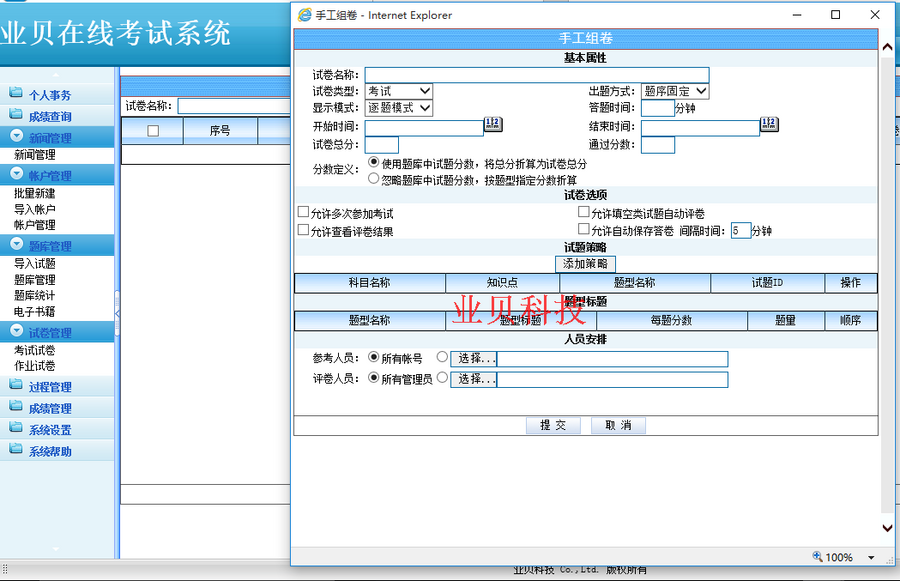The width and height of the screenshot is (900, 581).
Task: Click the 试题ID column header
Action: coord(767,282)
